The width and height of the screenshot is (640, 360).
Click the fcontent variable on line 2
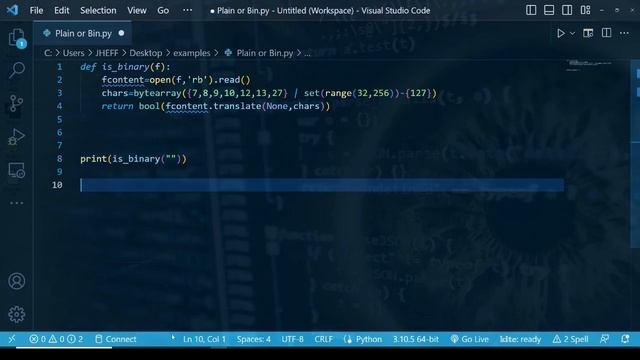[123, 80]
